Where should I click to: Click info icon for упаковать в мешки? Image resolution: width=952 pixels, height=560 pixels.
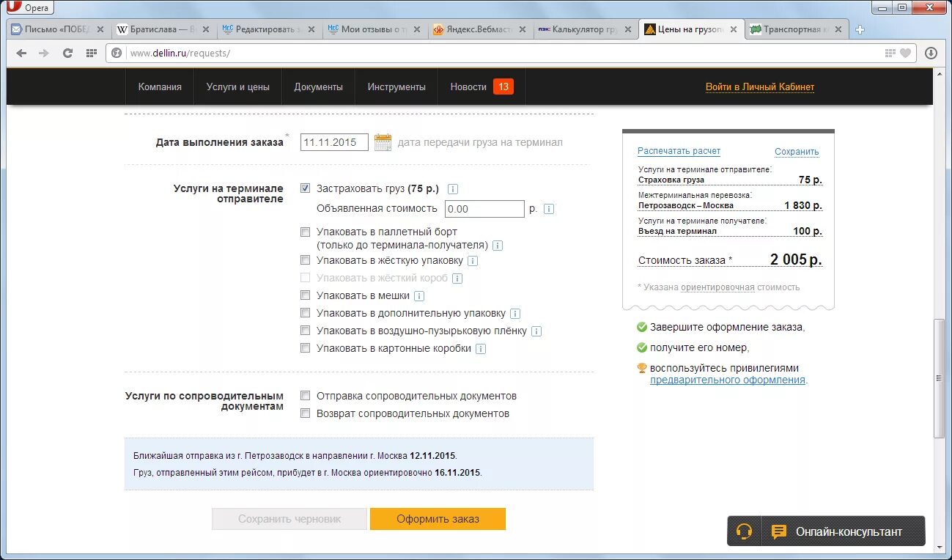(419, 296)
